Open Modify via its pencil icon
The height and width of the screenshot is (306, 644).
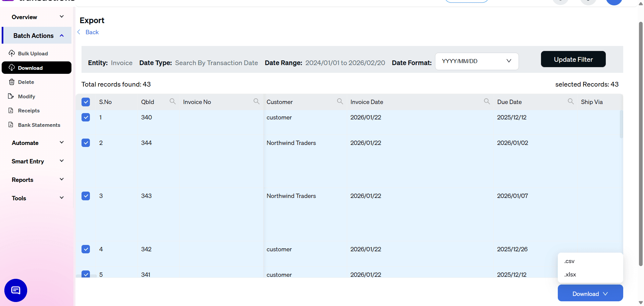(x=12, y=96)
